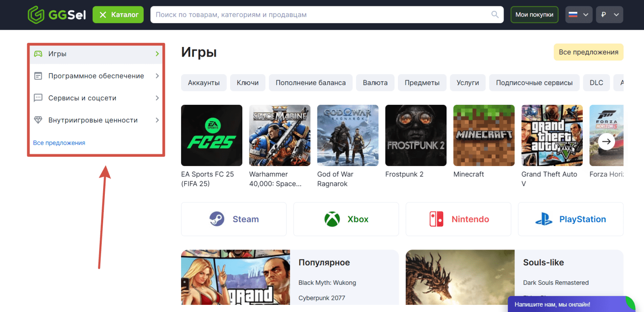Click the Программное обеспечение window icon

[38, 76]
